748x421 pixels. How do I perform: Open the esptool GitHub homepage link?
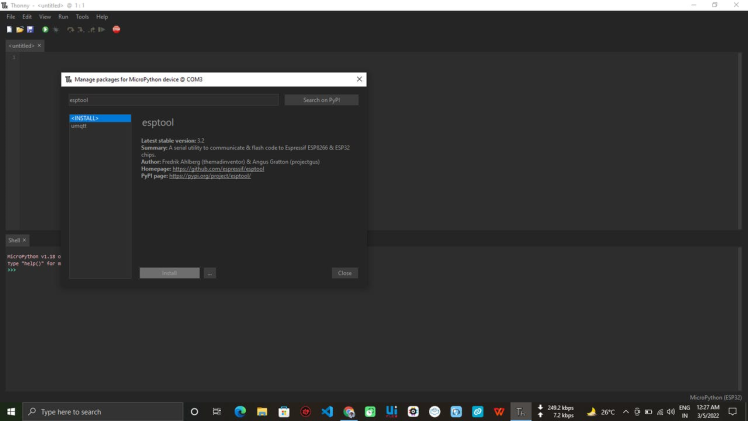click(x=218, y=169)
